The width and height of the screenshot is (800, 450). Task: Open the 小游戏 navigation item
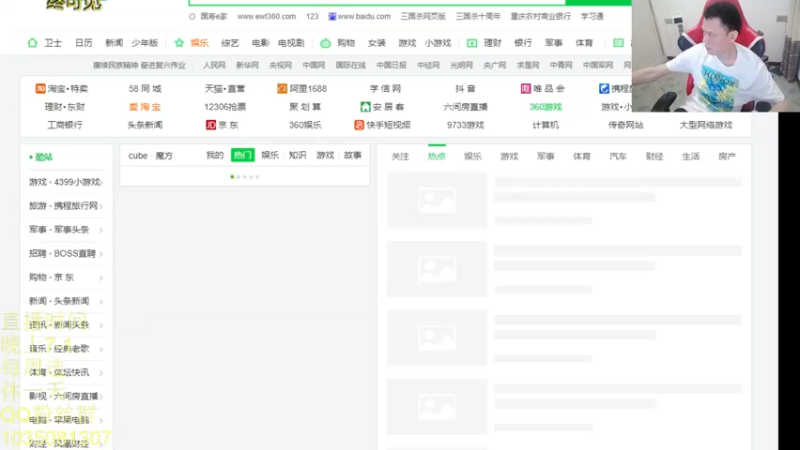(x=438, y=43)
